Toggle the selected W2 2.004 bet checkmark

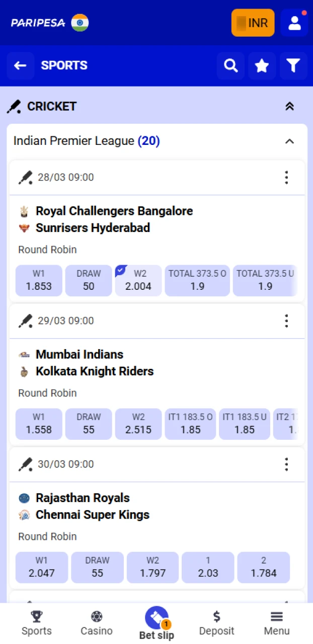point(121,270)
